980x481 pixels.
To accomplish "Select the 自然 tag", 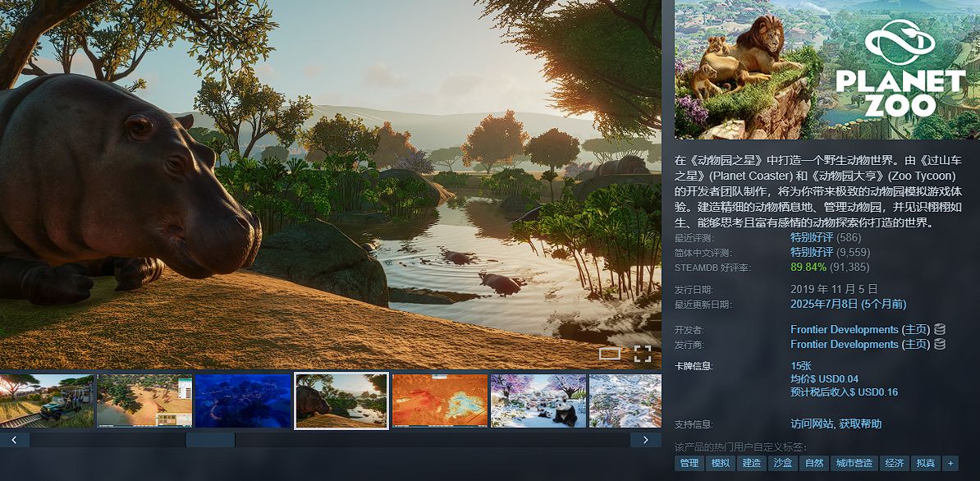I will click(x=813, y=463).
